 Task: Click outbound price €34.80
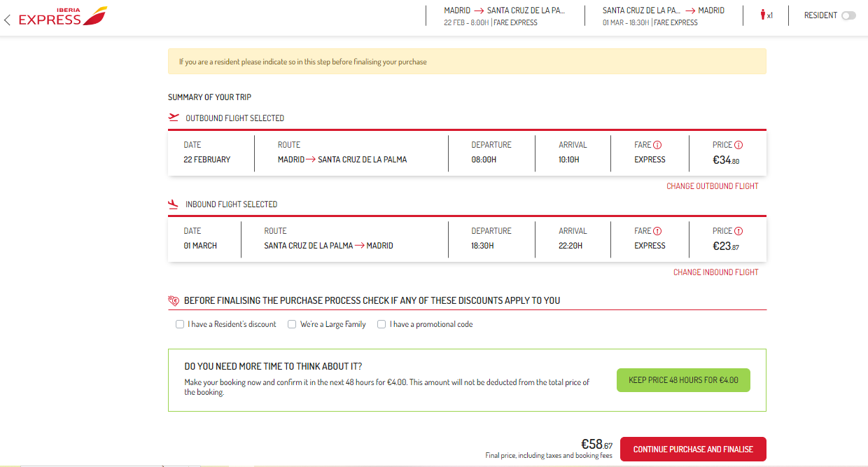tap(726, 160)
